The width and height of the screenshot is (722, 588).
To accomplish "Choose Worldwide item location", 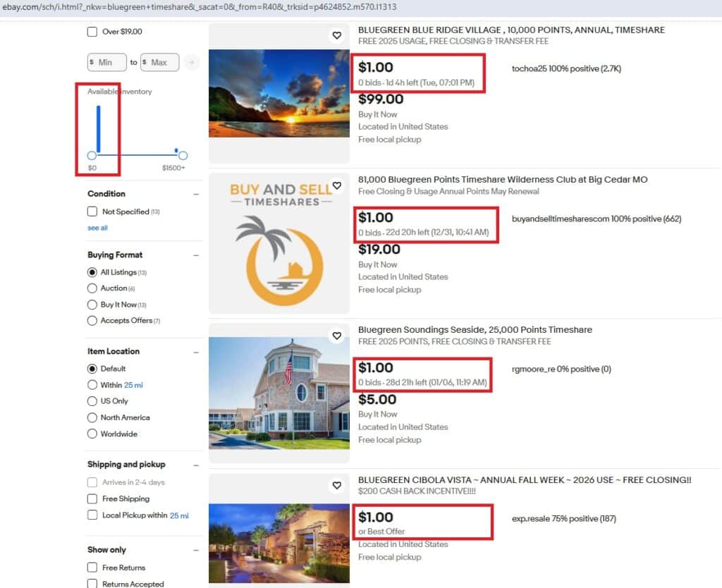I will [x=94, y=434].
